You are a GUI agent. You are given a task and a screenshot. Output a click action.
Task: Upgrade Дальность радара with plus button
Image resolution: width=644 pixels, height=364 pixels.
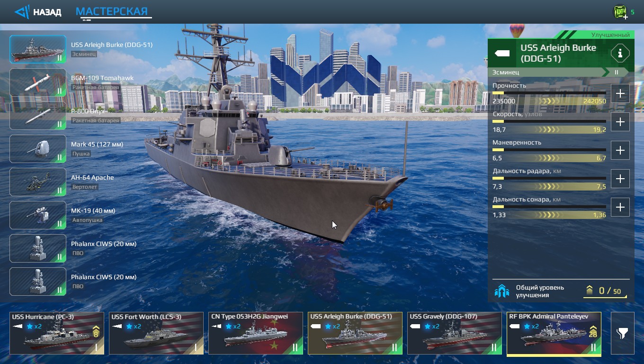pos(620,179)
